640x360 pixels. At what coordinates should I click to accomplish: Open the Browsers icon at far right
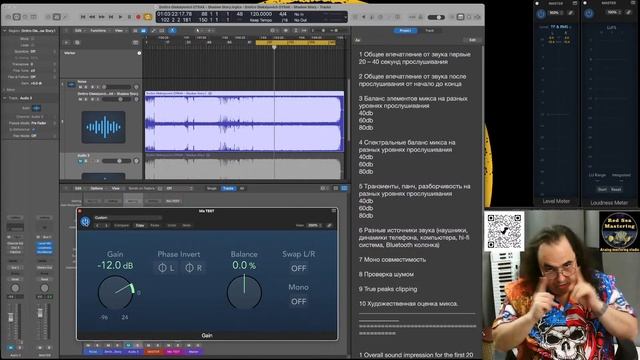click(x=477, y=17)
